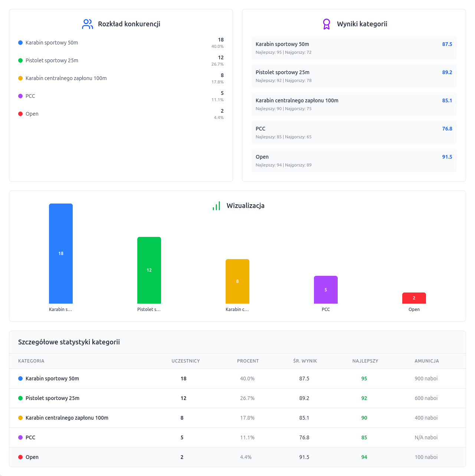Click the bar chart icon beside Wizualizacja
This screenshot has width=475, height=476.
pos(216,206)
